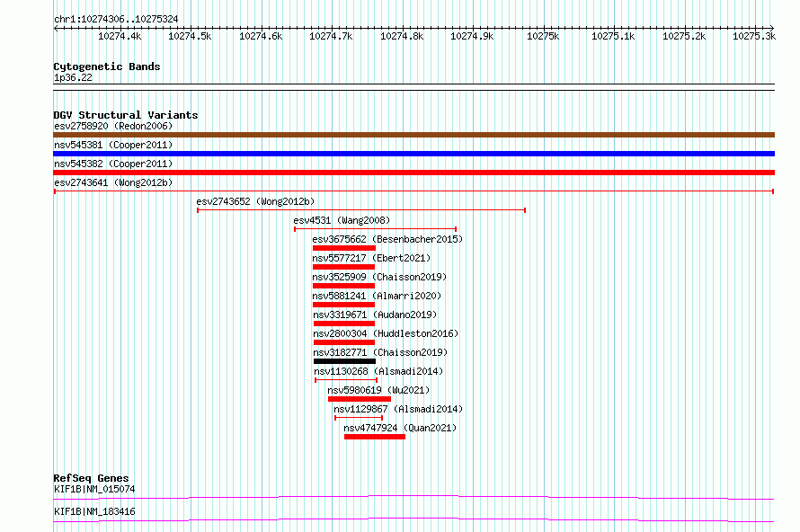Viewport: 800px width, 532px height.
Task: Click the 10275k mark on the ruler
Action: pyautogui.click(x=543, y=36)
